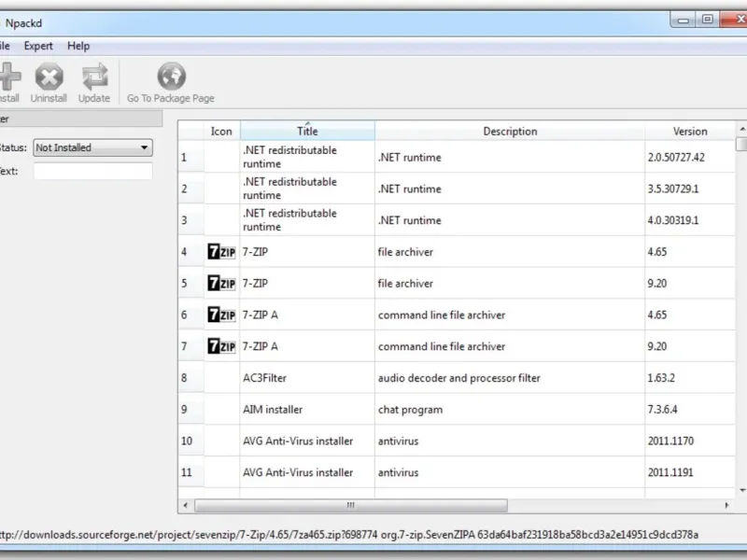747x560 pixels.
Task: Click the Install plus icon
Action: pos(9,77)
